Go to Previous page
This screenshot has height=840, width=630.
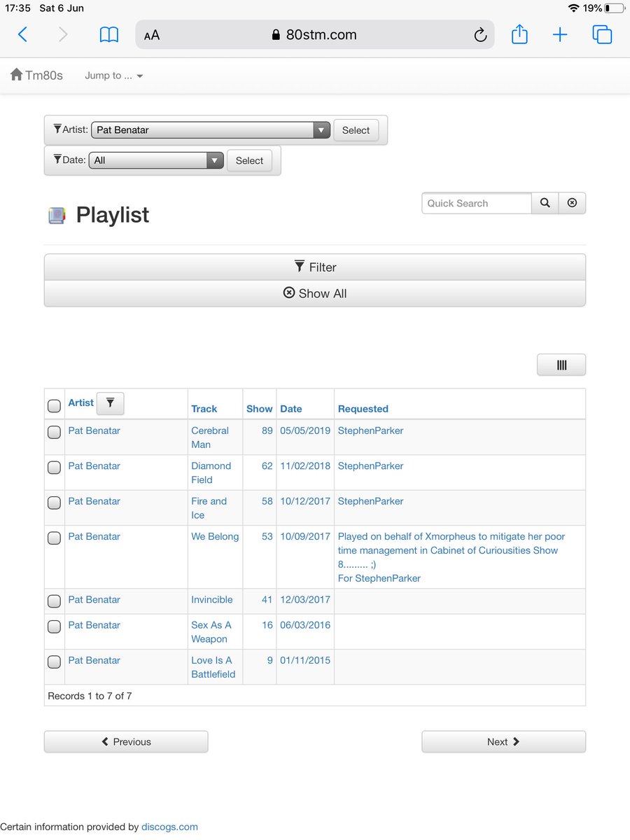(126, 742)
